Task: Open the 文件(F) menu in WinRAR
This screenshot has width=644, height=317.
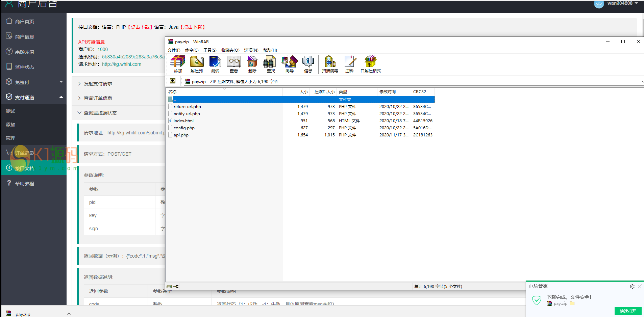Action: 174,50
